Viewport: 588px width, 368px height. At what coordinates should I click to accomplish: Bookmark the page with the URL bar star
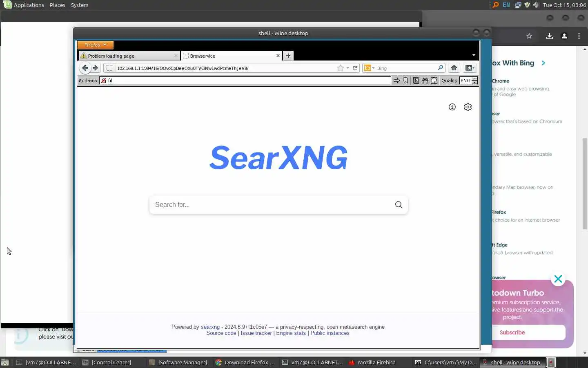(341, 68)
